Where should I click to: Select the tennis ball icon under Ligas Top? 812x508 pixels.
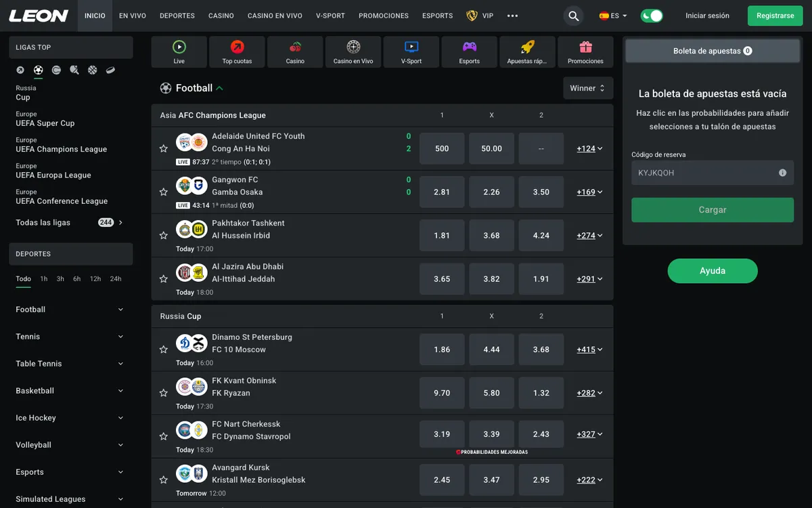[x=56, y=70]
